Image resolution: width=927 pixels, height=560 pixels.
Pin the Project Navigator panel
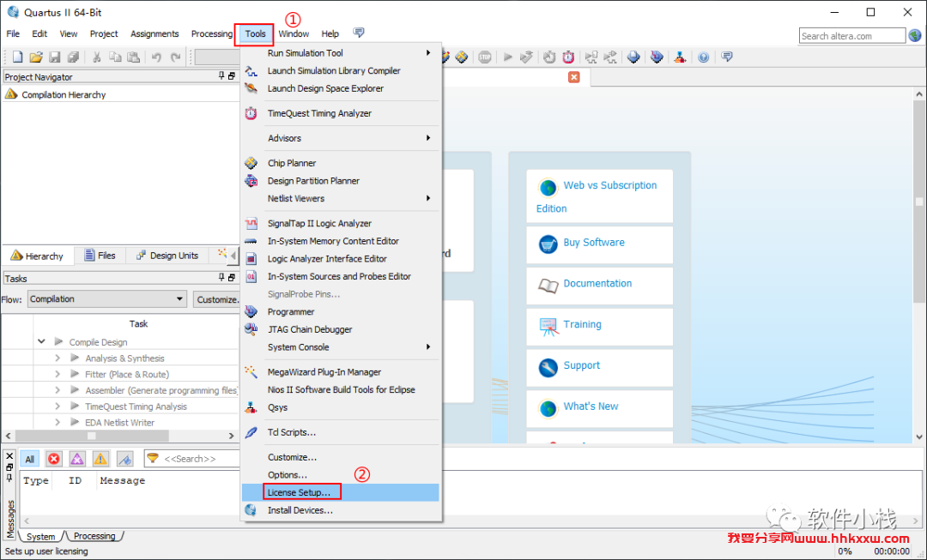[221, 76]
